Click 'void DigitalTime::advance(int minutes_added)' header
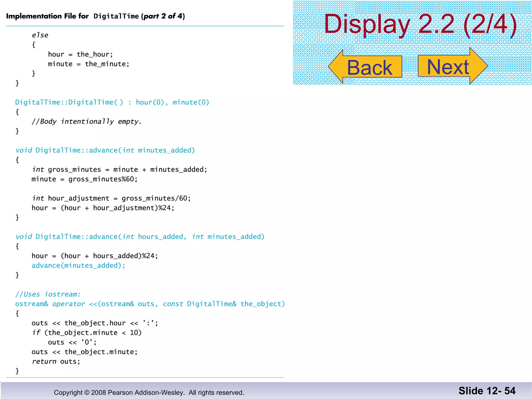The height and width of the screenshot is (399, 532). [105, 150]
